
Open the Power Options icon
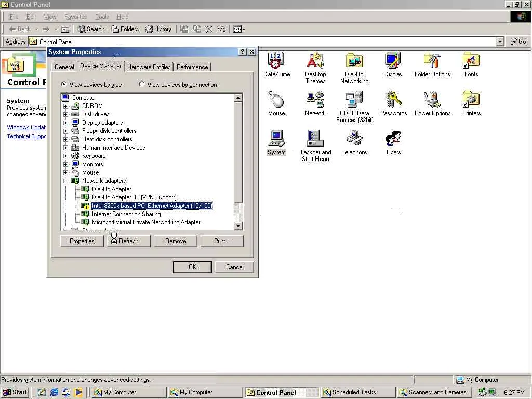[x=432, y=104]
